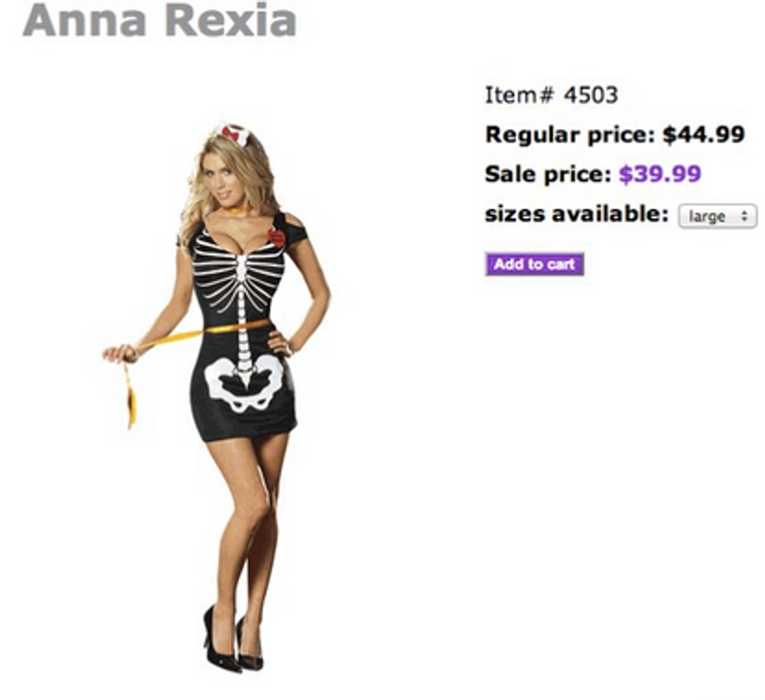Viewport: 765px width, 700px height.
Task: Click the red heart badge on dress
Action: pos(276,236)
